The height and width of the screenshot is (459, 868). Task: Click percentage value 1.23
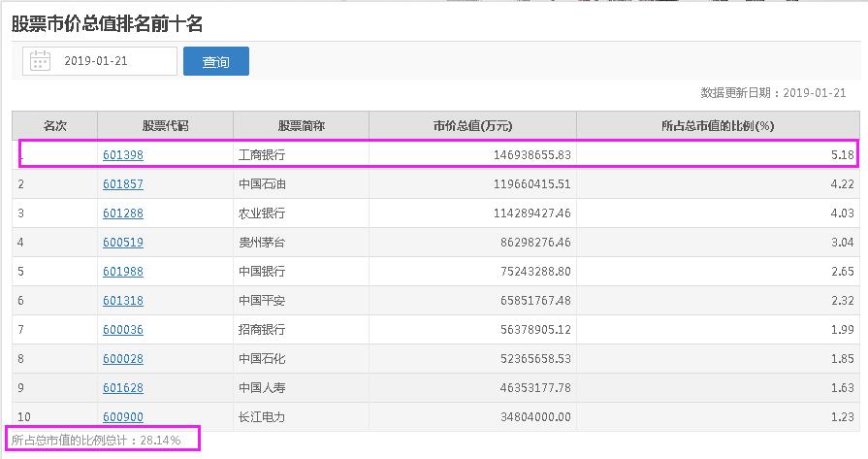coord(843,417)
